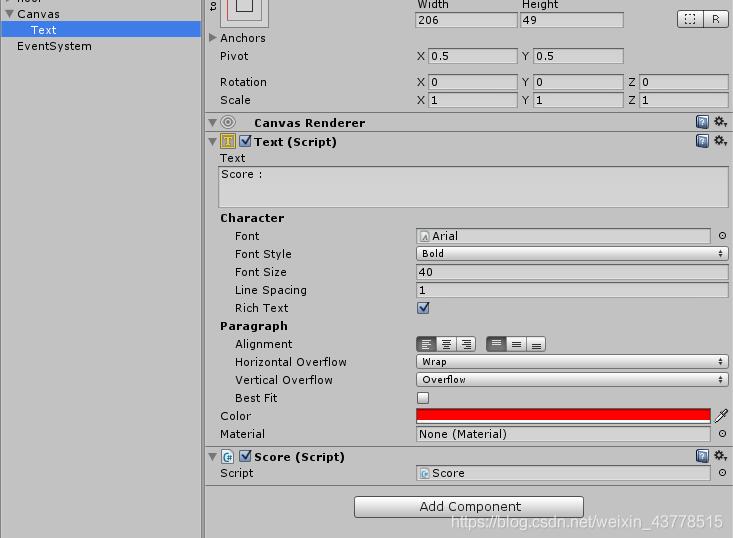Click the Arial font field

[563, 236]
